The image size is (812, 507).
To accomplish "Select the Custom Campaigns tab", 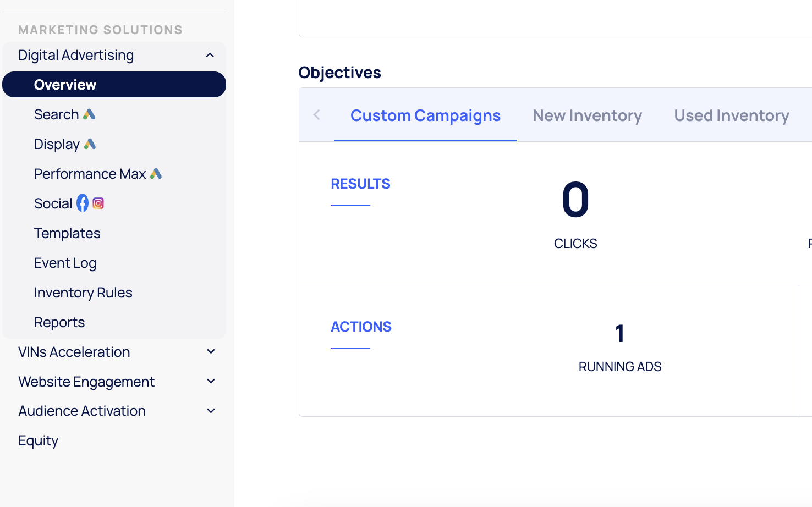I will [x=425, y=115].
